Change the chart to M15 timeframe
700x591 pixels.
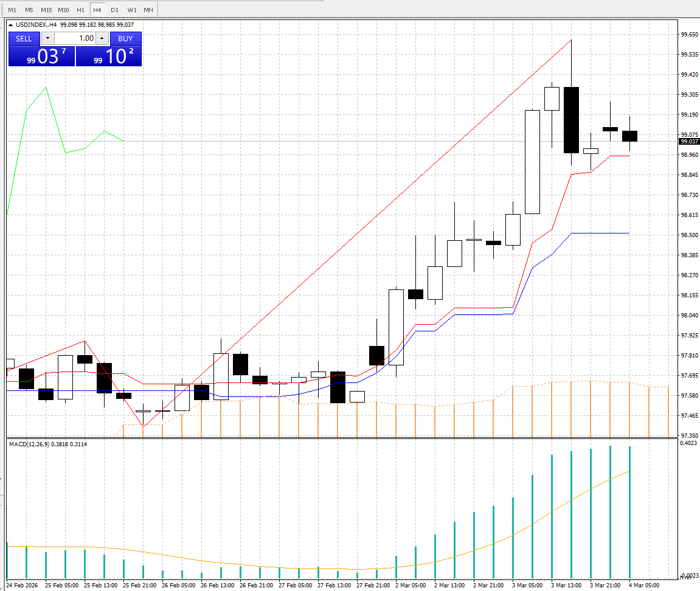[x=46, y=10]
